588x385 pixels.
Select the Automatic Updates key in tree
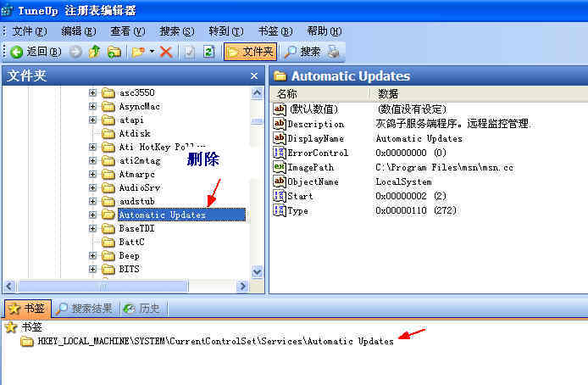pos(181,215)
